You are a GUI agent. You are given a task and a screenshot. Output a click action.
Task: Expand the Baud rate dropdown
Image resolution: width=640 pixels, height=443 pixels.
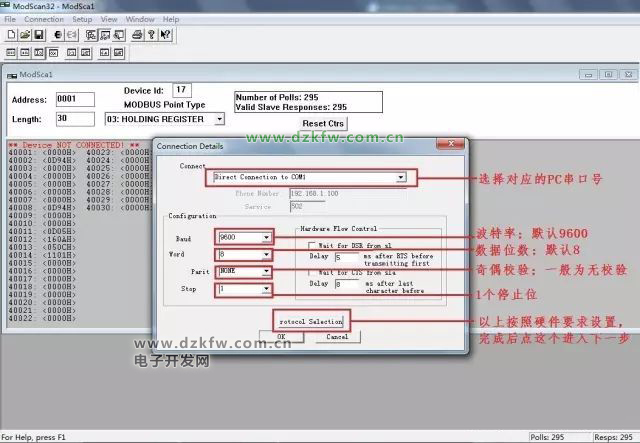[266, 238]
